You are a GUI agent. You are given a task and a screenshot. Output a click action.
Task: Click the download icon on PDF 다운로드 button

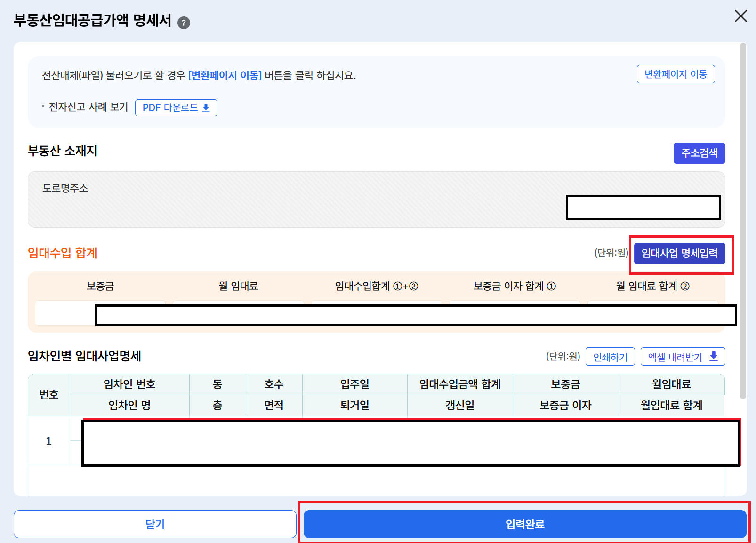pos(206,108)
